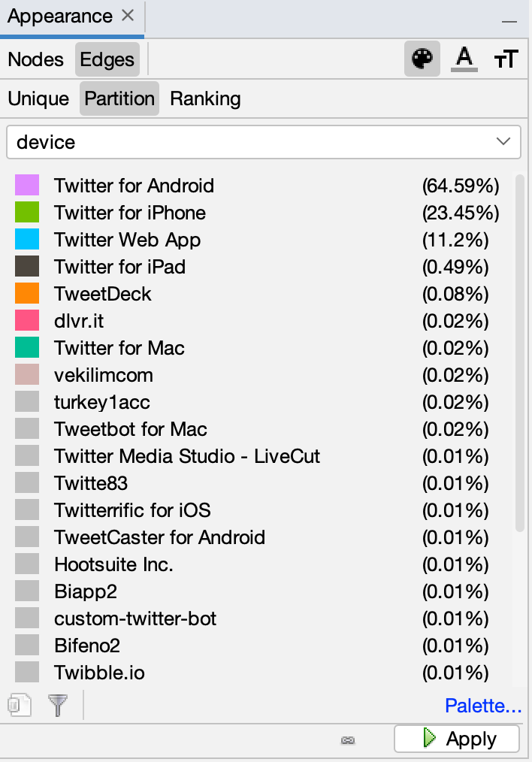Select the Edges toggle button

click(x=107, y=59)
